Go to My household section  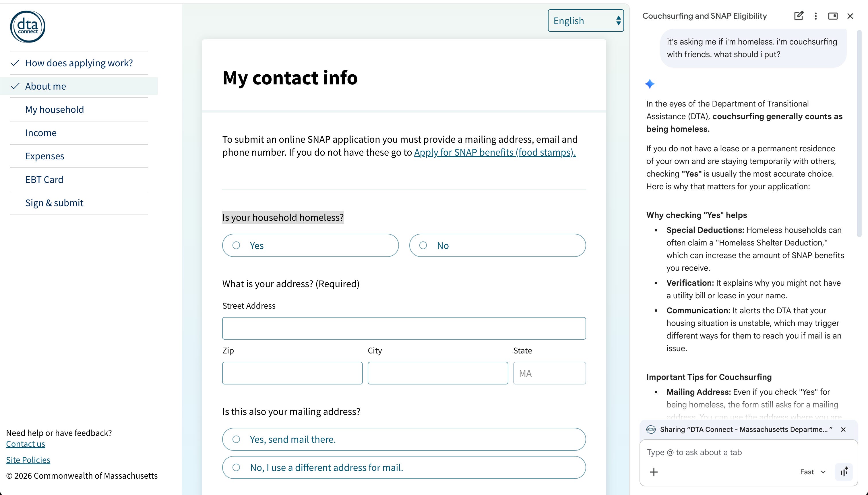point(55,109)
